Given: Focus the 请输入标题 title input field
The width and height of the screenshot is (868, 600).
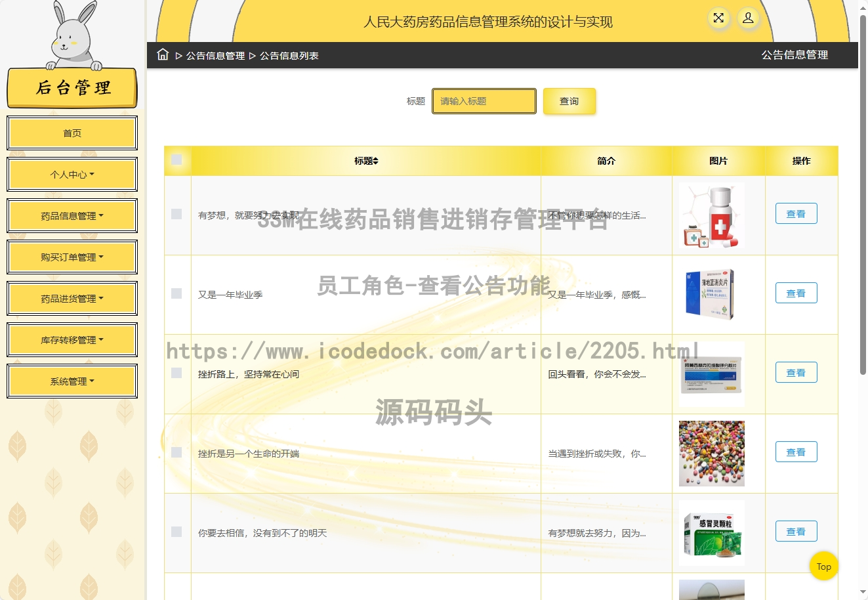Looking at the screenshot, I should tap(484, 101).
